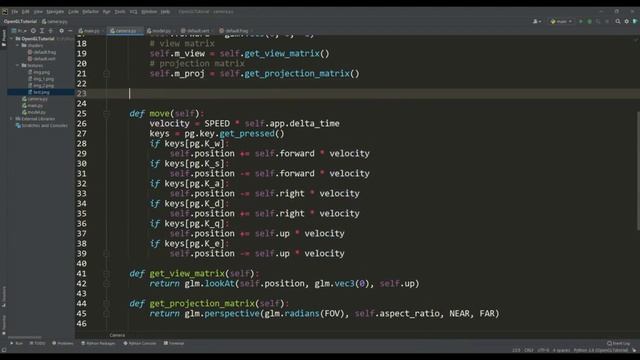
Task: Click the OpenGLTutorial breadcrumb in navigation bar
Action: click(20, 22)
